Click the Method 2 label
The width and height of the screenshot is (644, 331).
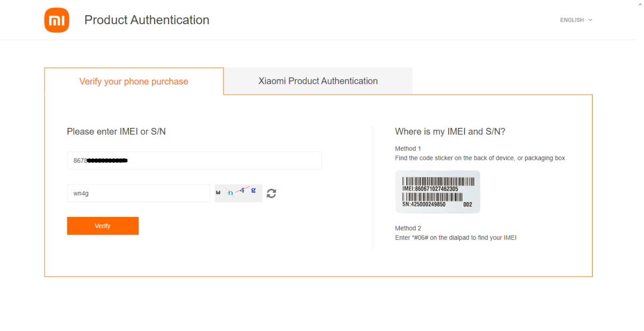[x=408, y=228]
